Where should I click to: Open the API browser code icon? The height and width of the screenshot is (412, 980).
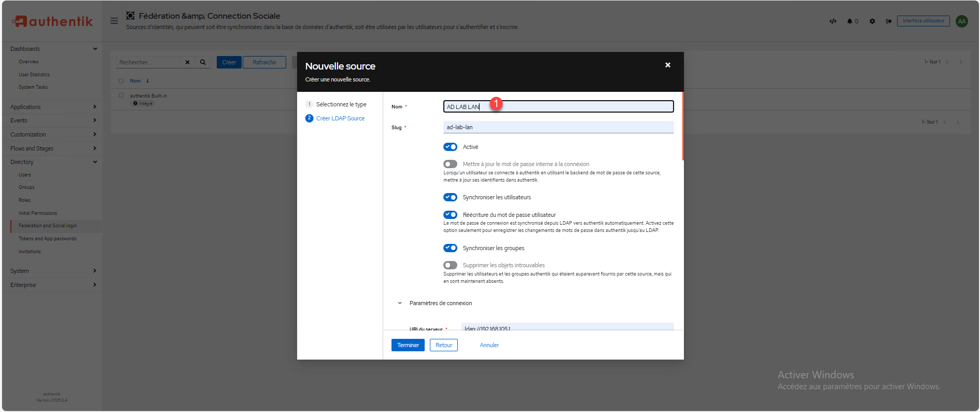(x=833, y=21)
